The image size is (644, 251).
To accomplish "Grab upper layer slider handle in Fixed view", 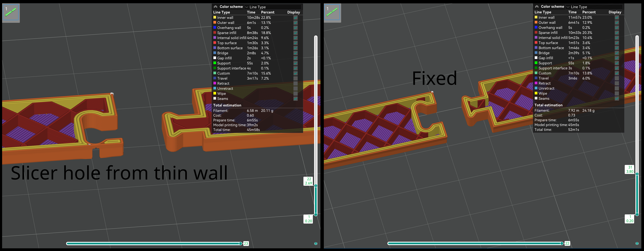I will pos(637,174).
